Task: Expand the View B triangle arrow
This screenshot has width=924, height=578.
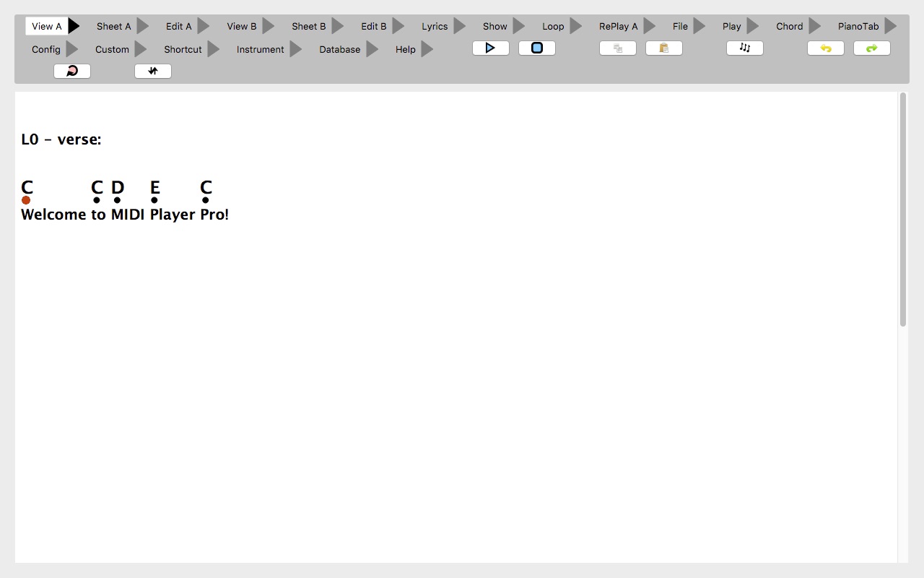Action: (269, 26)
